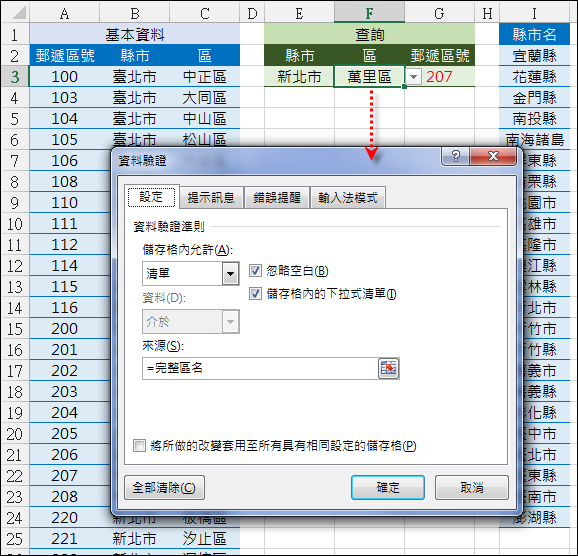Select column F header

(x=369, y=13)
